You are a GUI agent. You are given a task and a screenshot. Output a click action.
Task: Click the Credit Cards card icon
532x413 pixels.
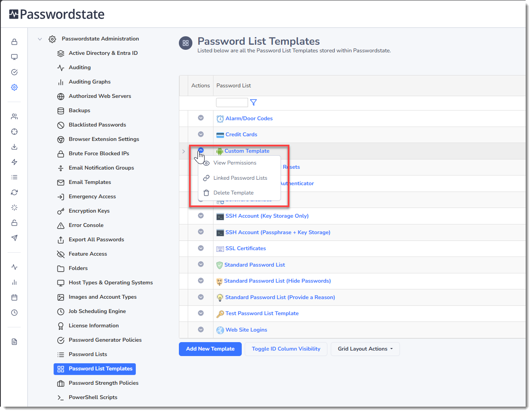220,135
